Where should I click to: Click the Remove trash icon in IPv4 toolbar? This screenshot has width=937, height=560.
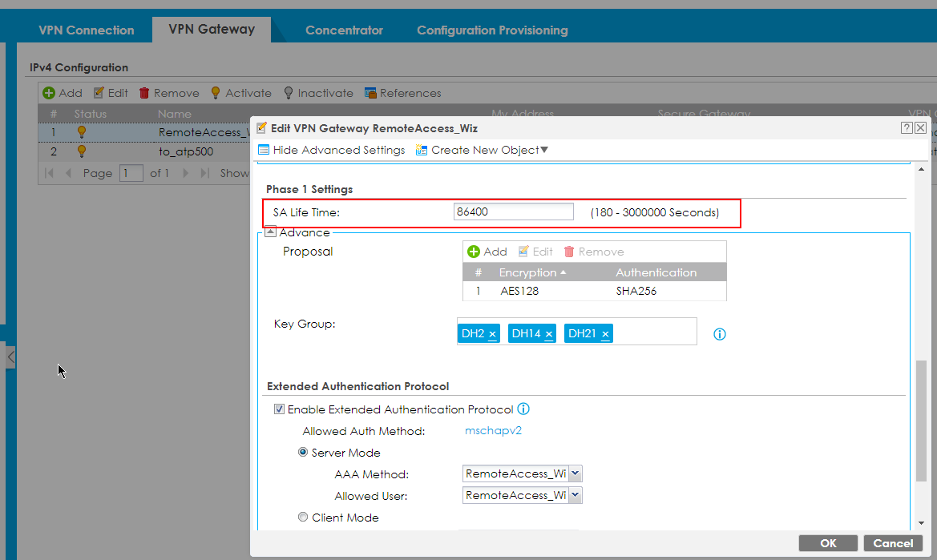point(144,93)
